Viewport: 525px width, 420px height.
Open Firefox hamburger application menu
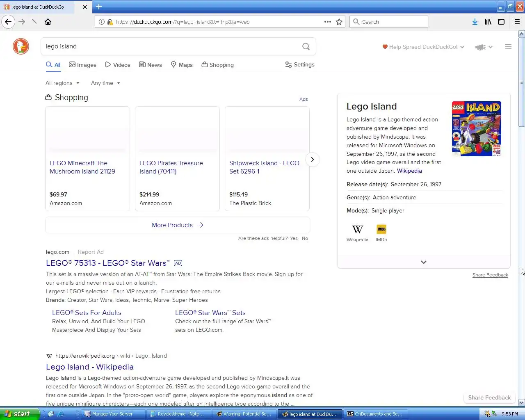click(517, 22)
